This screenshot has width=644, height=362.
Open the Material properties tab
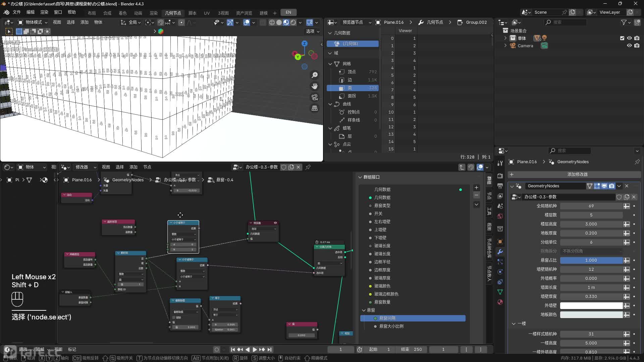click(500, 302)
